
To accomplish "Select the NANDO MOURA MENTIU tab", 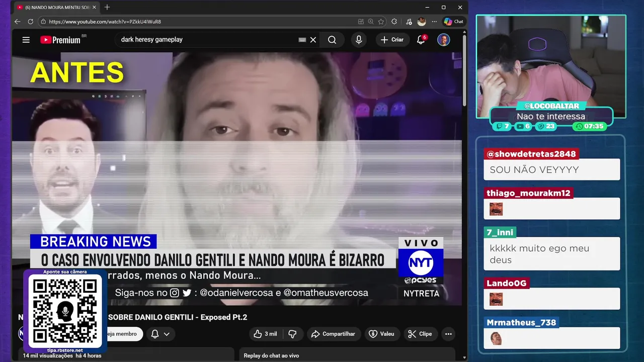I will (56, 8).
